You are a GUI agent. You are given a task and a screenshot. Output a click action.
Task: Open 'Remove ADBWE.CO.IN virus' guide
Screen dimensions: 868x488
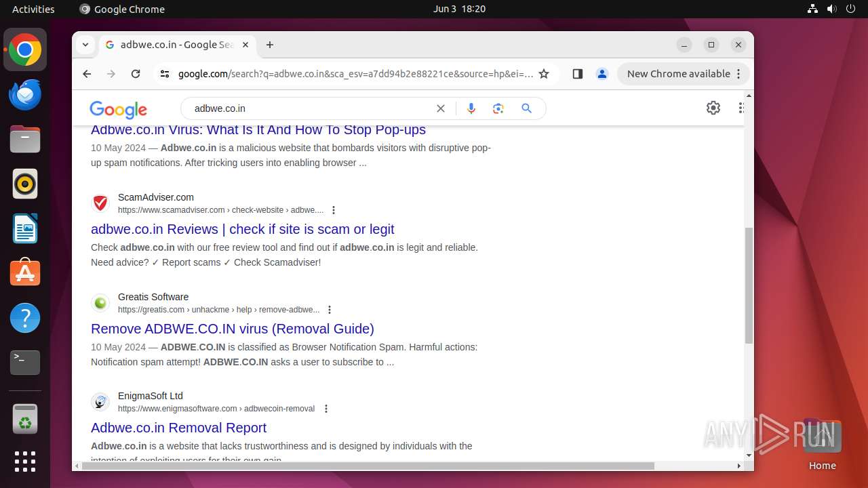click(x=233, y=329)
